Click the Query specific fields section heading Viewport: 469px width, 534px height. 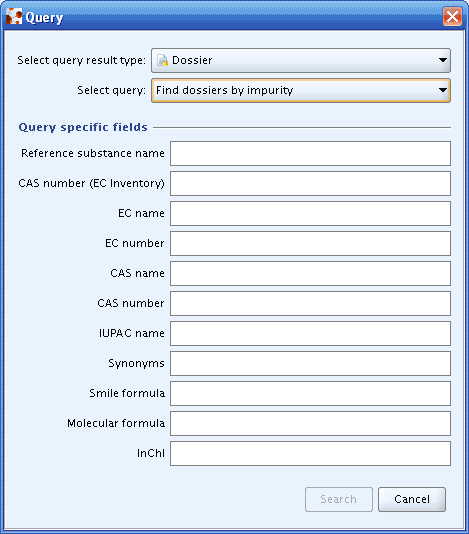[x=83, y=127]
